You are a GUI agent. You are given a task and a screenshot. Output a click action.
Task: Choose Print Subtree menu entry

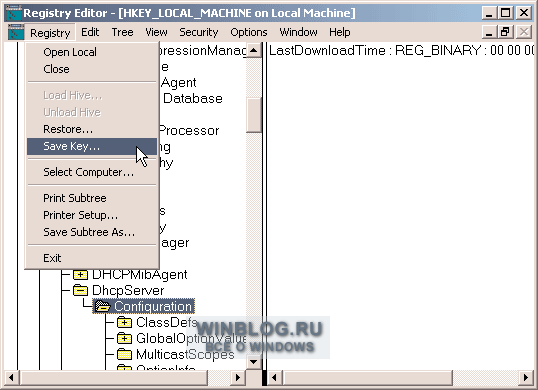(x=92, y=198)
